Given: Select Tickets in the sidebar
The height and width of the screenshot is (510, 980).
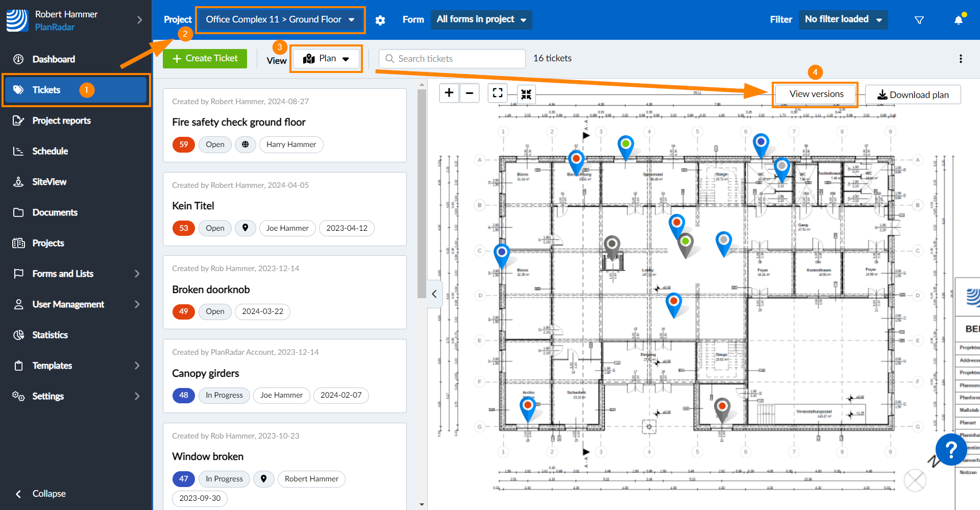Looking at the screenshot, I should click(x=77, y=90).
